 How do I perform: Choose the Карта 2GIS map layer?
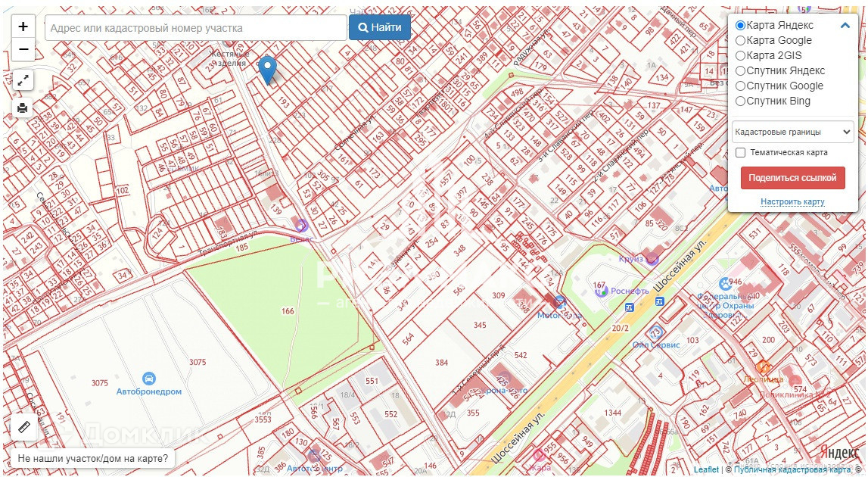(741, 56)
